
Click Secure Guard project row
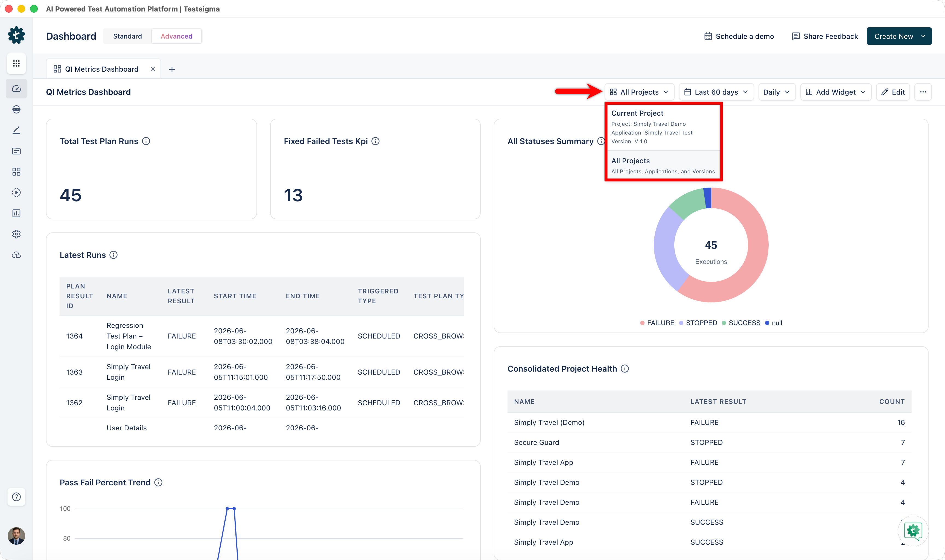(x=709, y=442)
